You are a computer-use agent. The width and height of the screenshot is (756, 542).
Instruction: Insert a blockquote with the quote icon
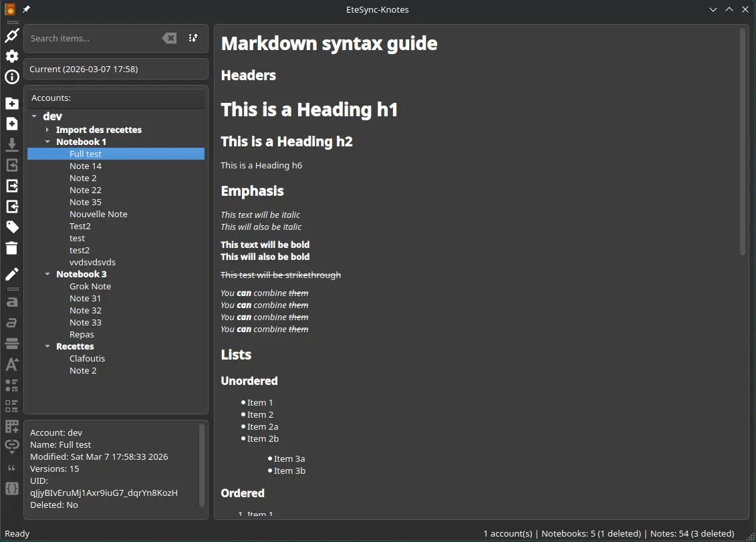tap(12, 468)
